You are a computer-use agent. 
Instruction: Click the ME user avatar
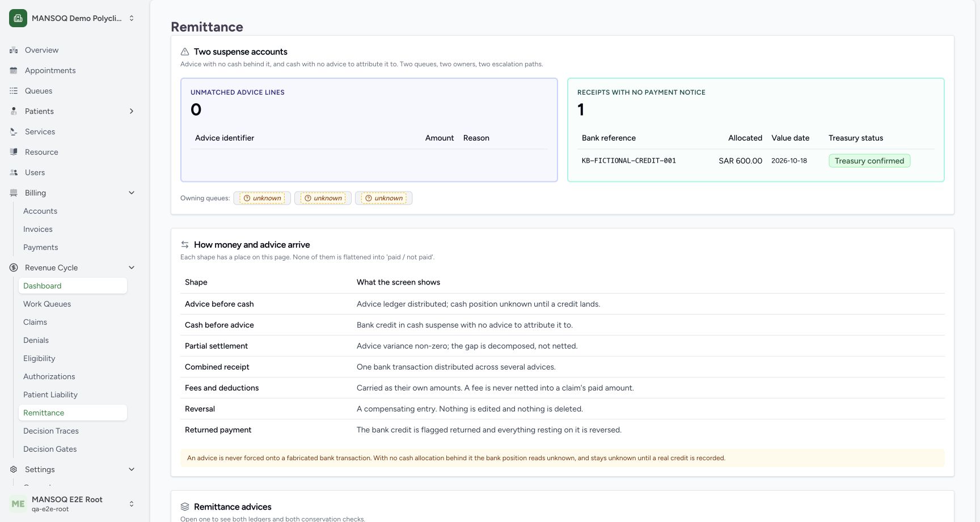[18, 504]
